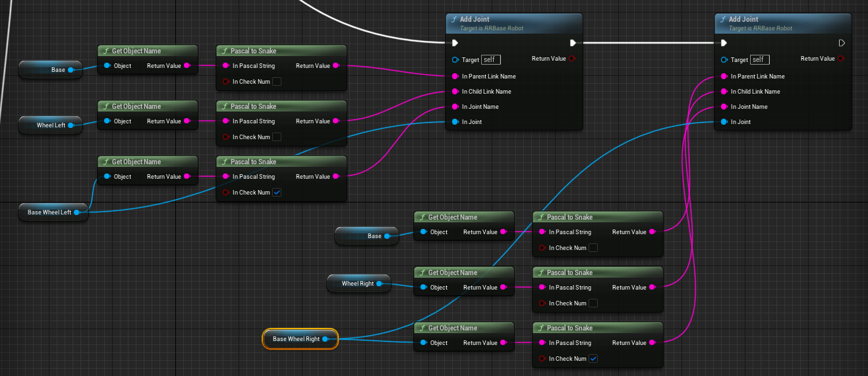Viewport: 868px width, 376px height.
Task: Enable In Check Num on Wheel Left's Pascal to Snake
Action: coord(277,137)
